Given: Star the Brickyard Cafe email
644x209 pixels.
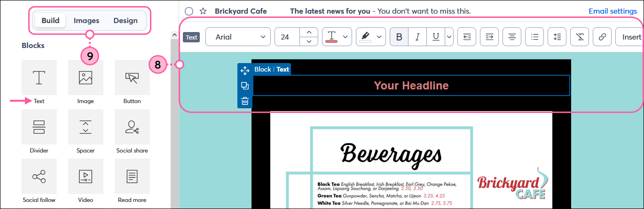Looking at the screenshot, I should coord(203,11).
